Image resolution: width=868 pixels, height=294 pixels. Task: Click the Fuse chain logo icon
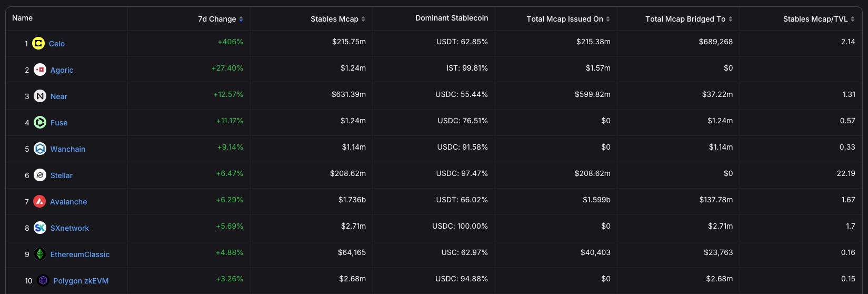point(40,122)
